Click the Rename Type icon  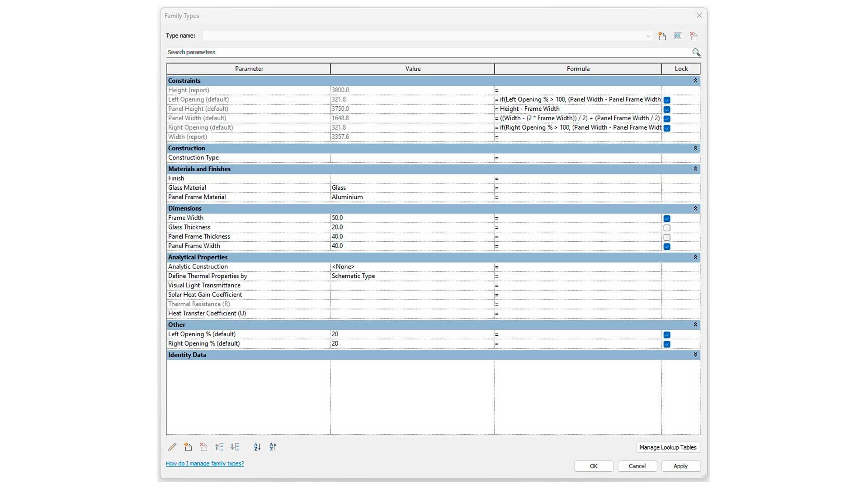(x=678, y=36)
